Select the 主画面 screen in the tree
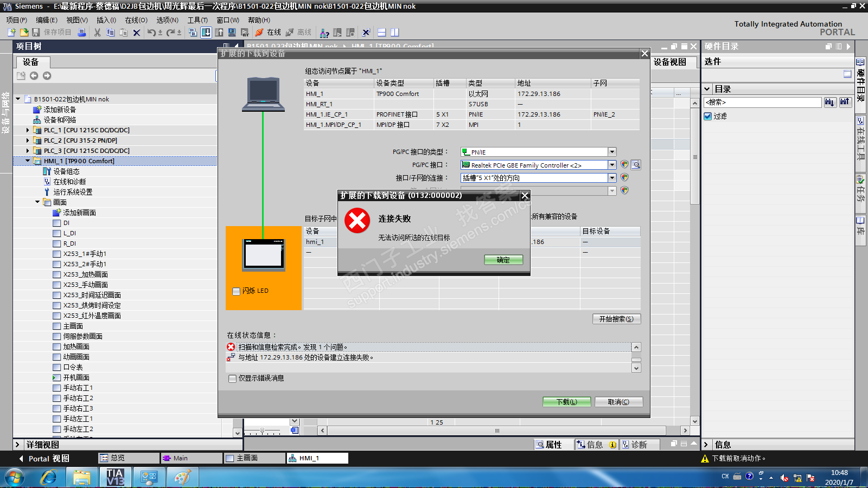This screenshot has width=868, height=488. [x=73, y=326]
